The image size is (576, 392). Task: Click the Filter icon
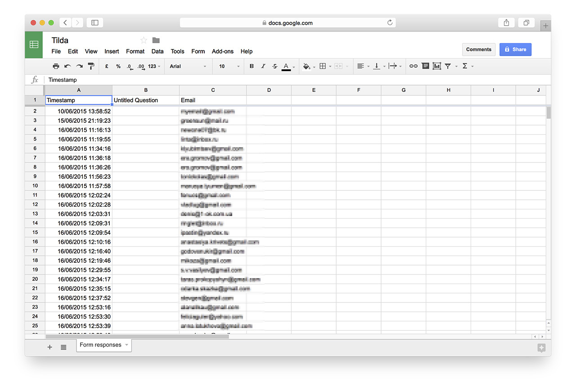point(448,66)
